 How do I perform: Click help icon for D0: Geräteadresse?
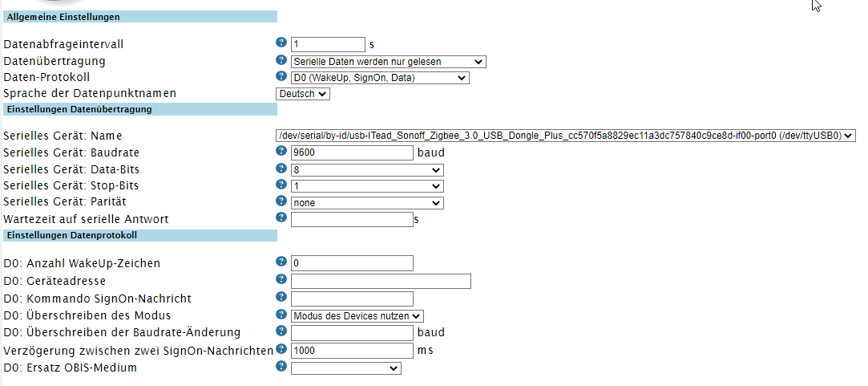coord(281,279)
